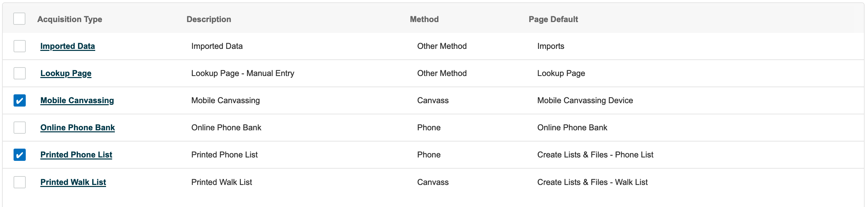
Task: Sort by Description column header
Action: point(209,19)
